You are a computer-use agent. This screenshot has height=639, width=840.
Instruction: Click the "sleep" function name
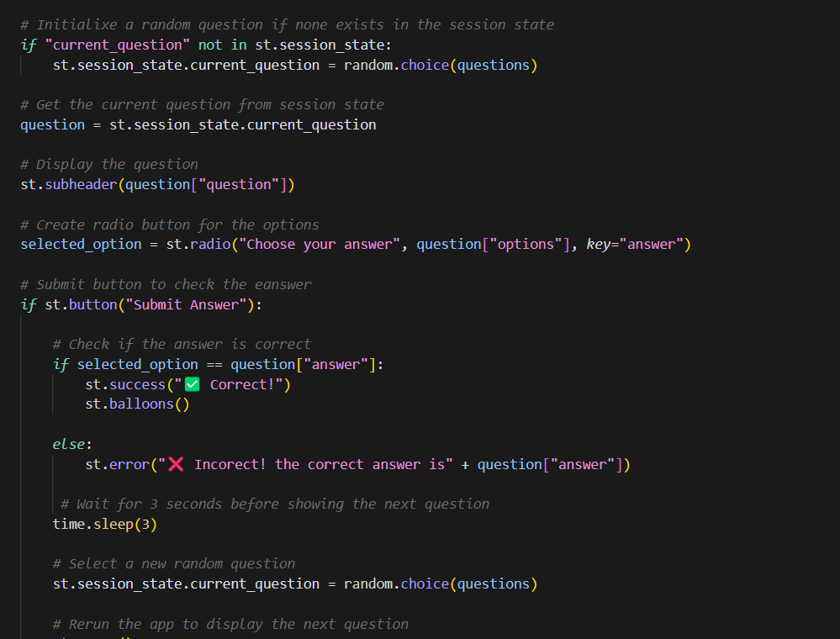click(x=114, y=525)
